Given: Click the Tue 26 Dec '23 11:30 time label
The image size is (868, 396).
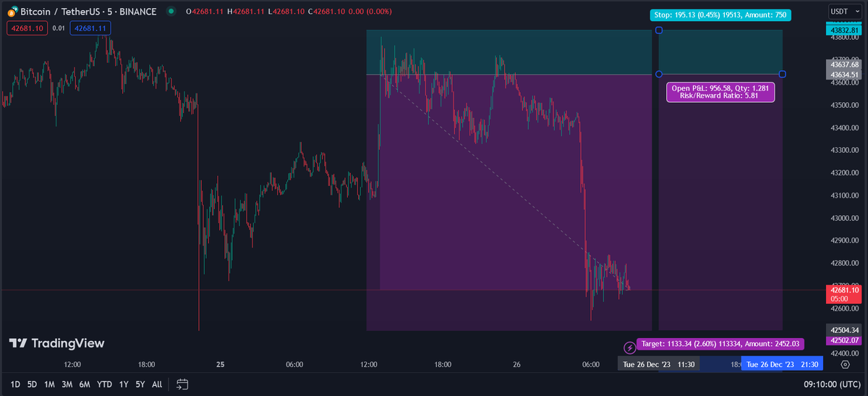Looking at the screenshot, I should tap(659, 365).
